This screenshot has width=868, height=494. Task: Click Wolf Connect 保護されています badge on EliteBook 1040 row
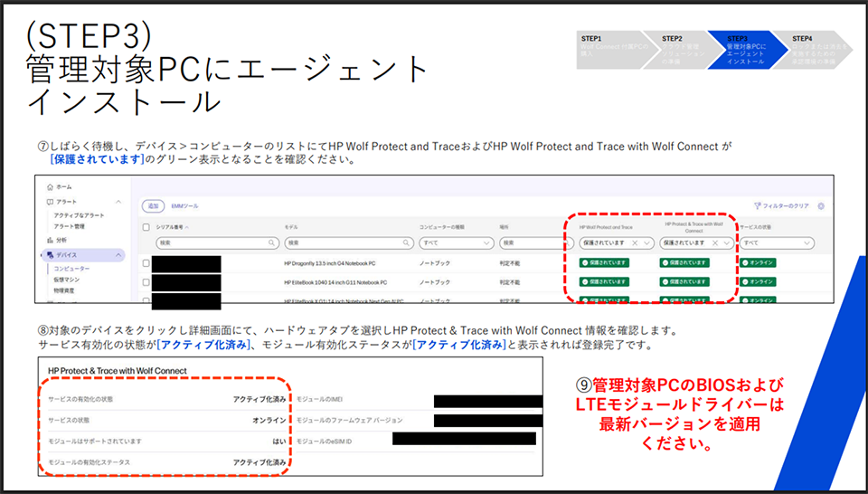coord(684,281)
